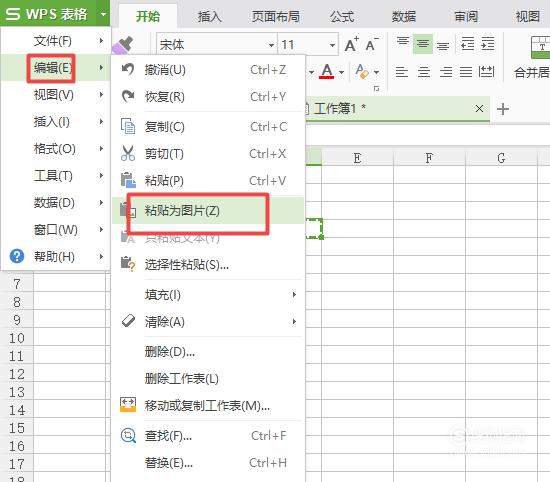The image size is (550, 482).
Task: Decrease font size with A- icon
Action: coord(372,44)
